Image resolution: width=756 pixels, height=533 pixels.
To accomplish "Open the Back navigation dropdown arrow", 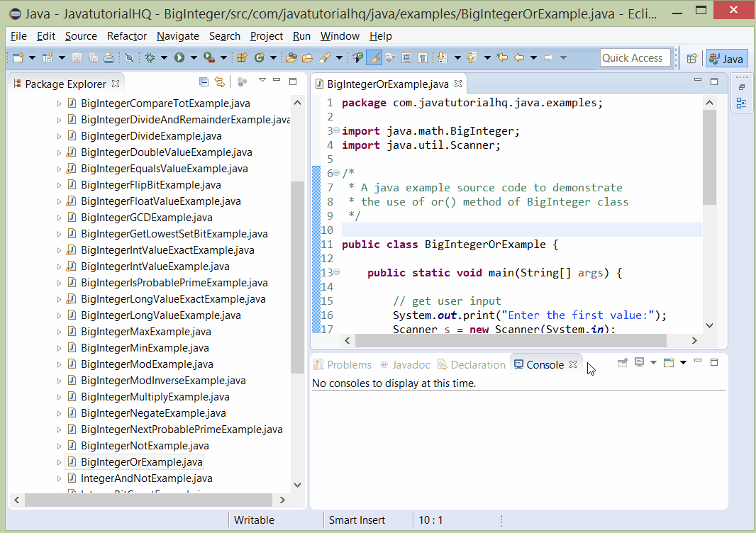I will click(x=534, y=57).
